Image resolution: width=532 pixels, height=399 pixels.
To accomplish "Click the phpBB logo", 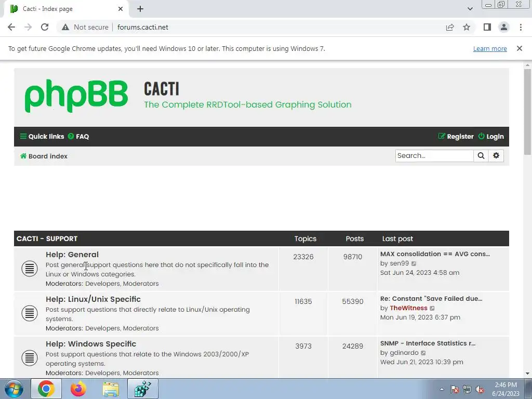I will pyautogui.click(x=76, y=96).
